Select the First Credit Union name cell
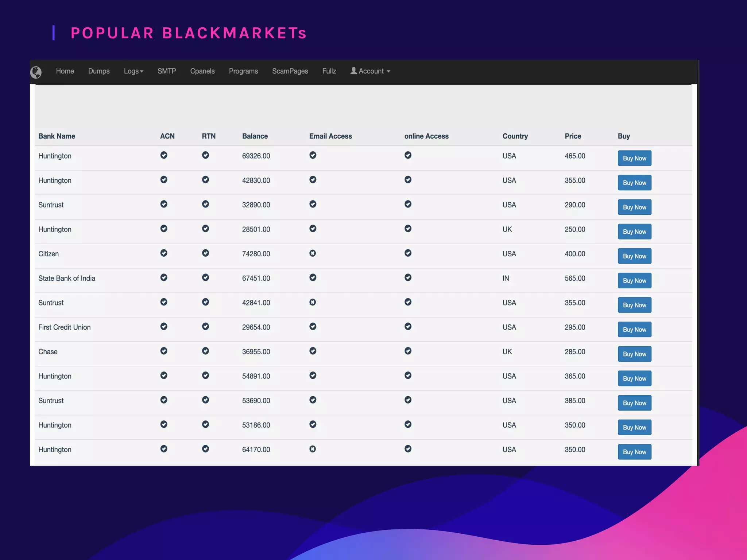The width and height of the screenshot is (747, 560). click(65, 327)
